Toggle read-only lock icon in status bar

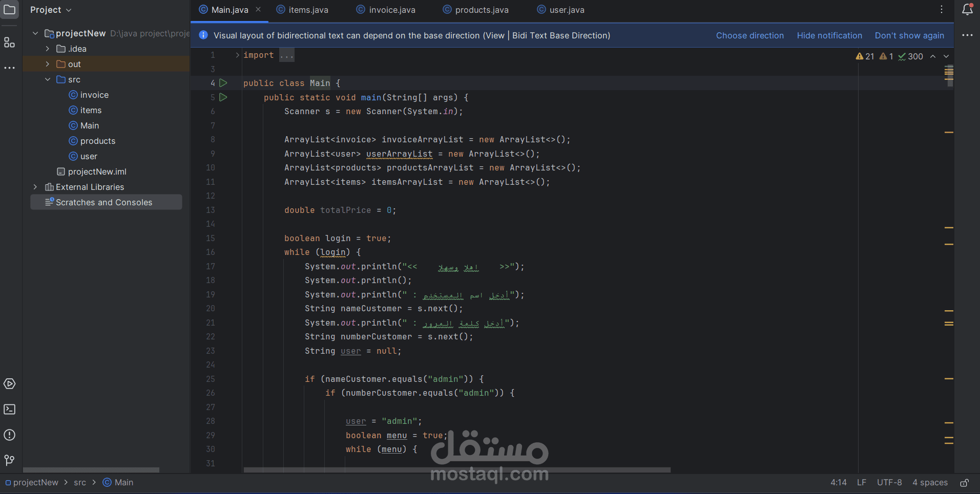[x=964, y=483]
